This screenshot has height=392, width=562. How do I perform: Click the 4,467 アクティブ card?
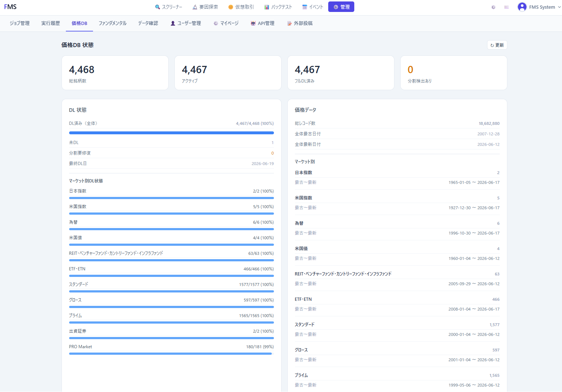(228, 73)
